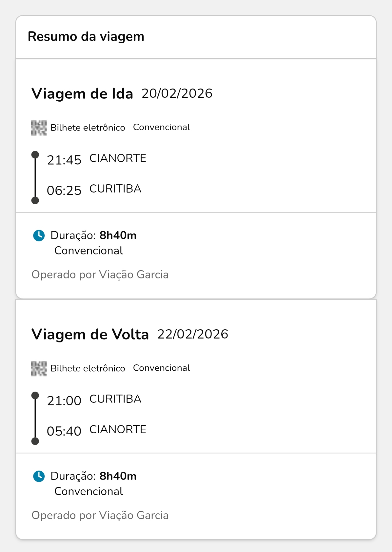392x552 pixels.
Task: Click the 05:40 CIANORTE arrival row
Action: point(97,430)
